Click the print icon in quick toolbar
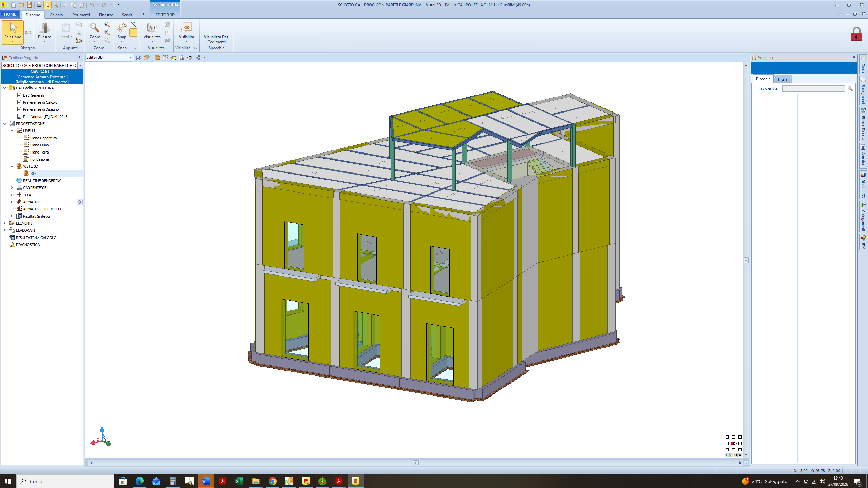This screenshot has width=868, height=488. coord(39,5)
